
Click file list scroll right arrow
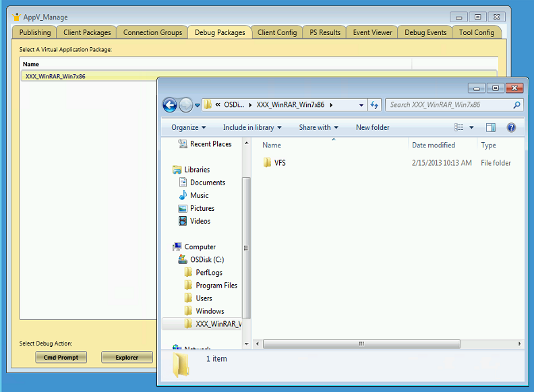coord(519,344)
